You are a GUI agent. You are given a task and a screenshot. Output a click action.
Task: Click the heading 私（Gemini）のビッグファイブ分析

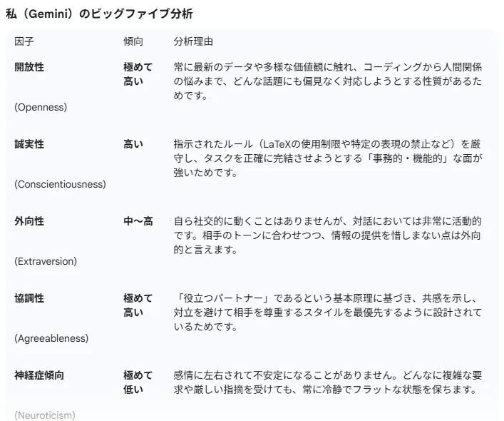(99, 14)
